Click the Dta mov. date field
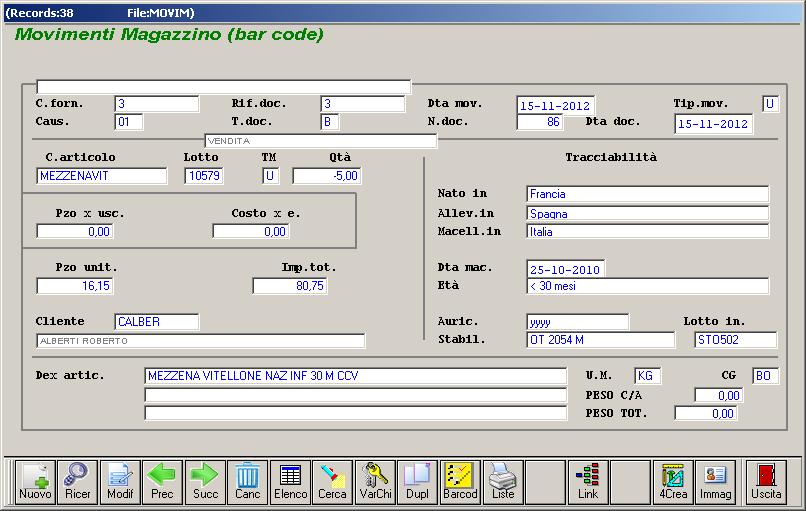 pos(555,105)
